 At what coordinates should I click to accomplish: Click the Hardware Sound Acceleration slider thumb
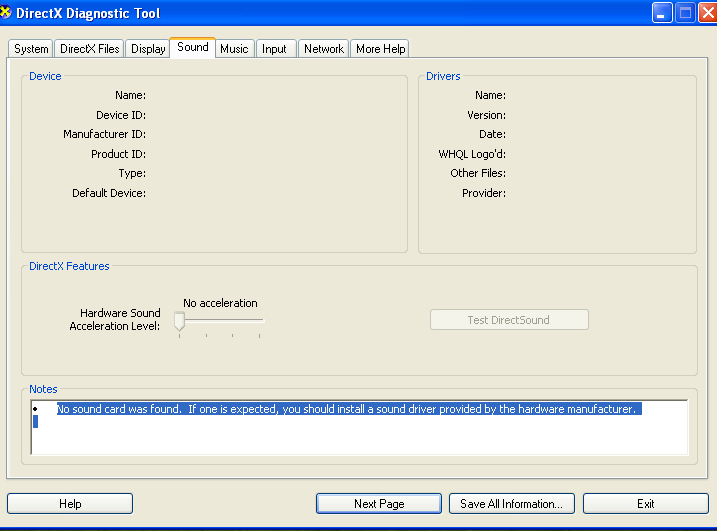[x=179, y=321]
